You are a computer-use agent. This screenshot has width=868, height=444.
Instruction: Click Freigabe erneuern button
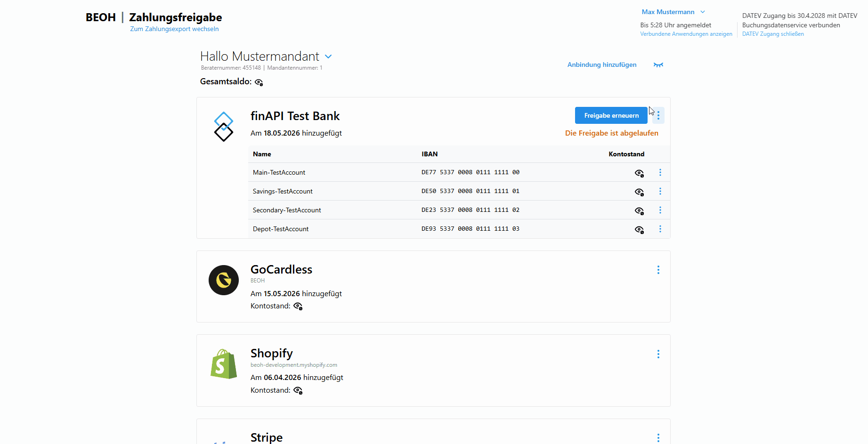(611, 115)
